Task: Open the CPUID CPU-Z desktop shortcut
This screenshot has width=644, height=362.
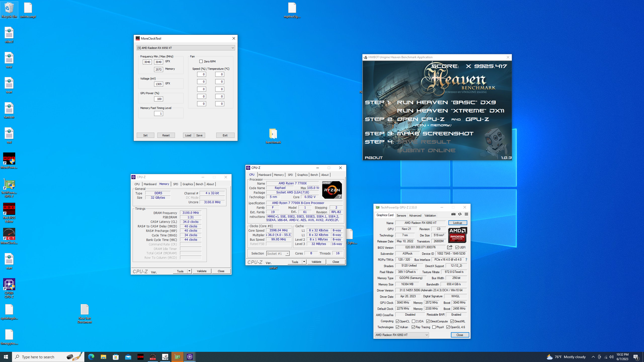Action: [x=9, y=288]
